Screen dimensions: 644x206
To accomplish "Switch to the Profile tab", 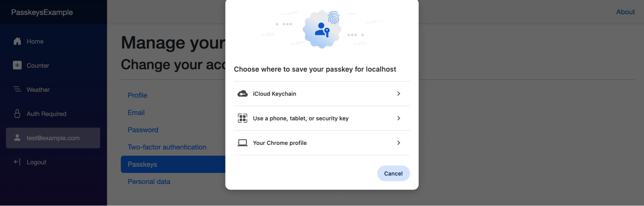I will (x=138, y=95).
